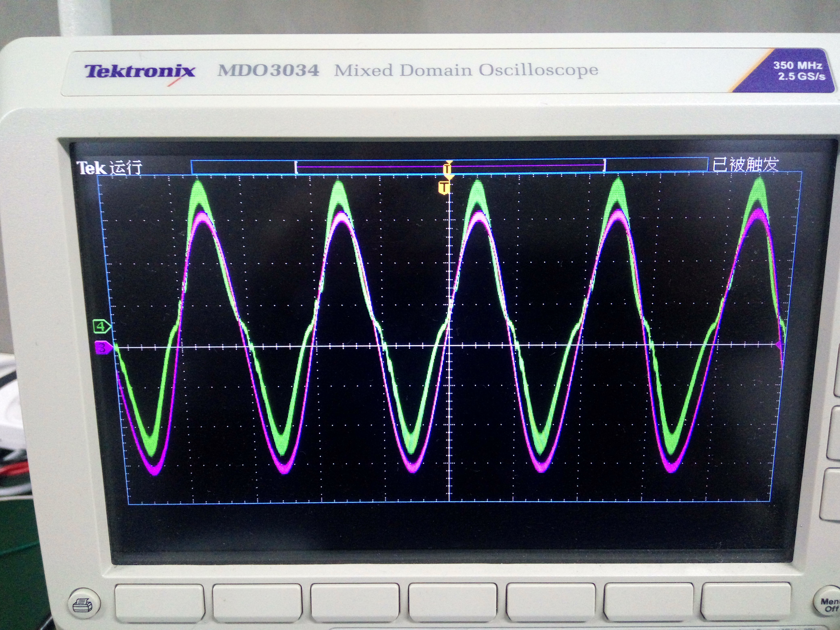Click the MDO3034 model label
The height and width of the screenshot is (630, 840).
(268, 70)
